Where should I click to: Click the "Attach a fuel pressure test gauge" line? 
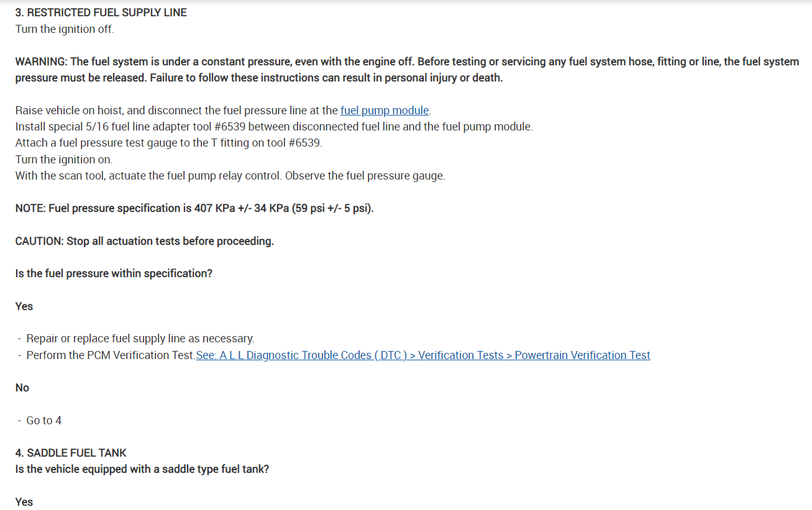[169, 143]
